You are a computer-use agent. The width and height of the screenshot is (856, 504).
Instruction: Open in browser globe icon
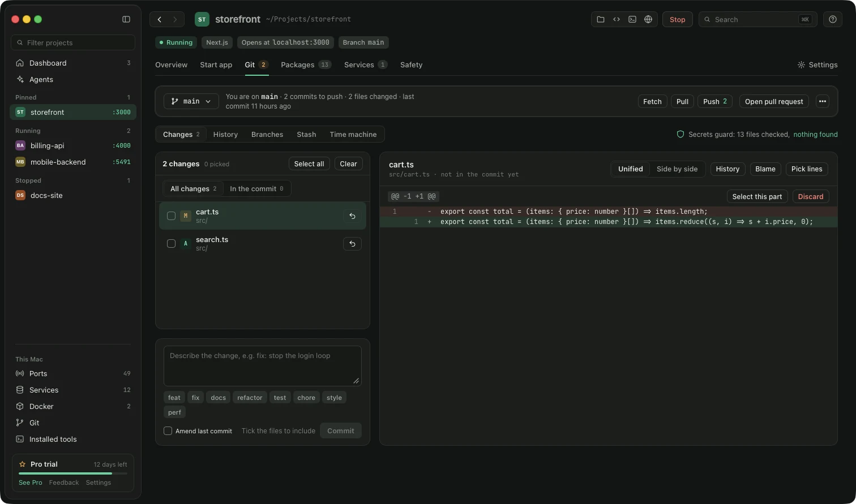tap(648, 19)
